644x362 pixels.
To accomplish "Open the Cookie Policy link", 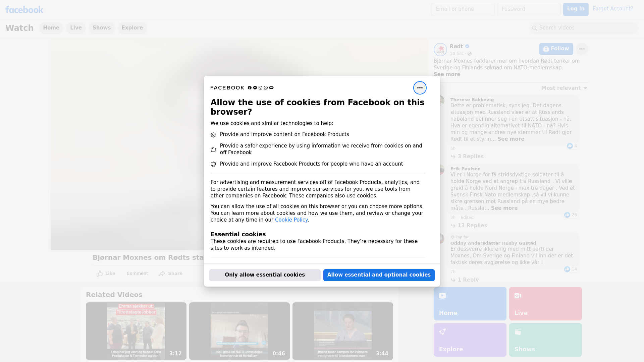I will click(x=291, y=220).
